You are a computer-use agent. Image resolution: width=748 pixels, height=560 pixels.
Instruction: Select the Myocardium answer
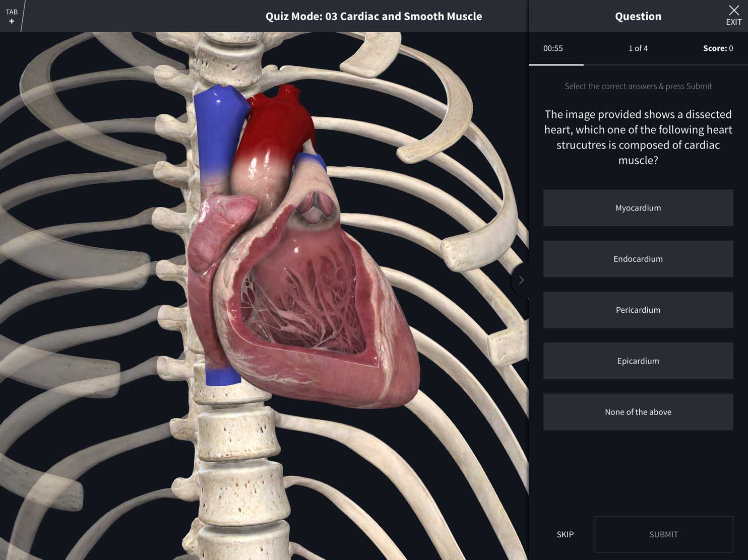click(x=638, y=208)
